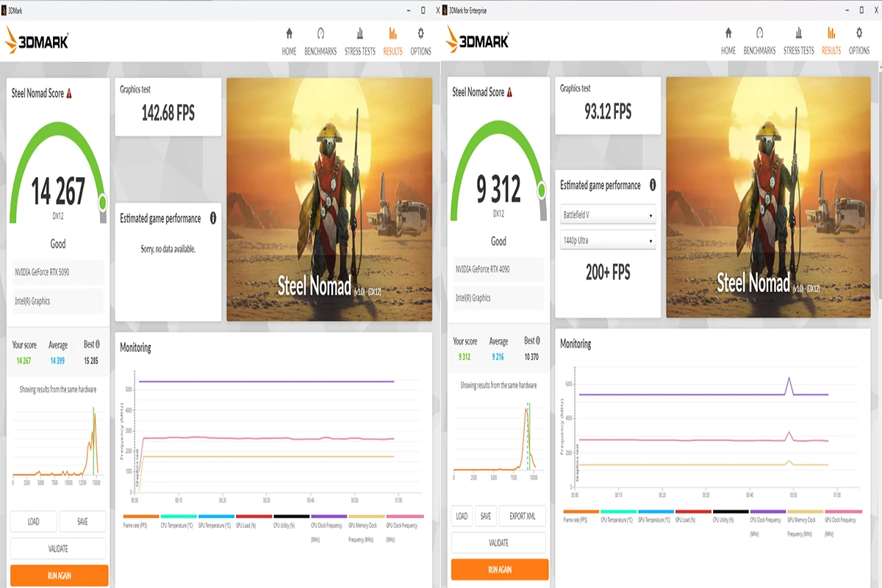Screen dimensions: 882x588
Task: Click CPU Temperature swatch in RTX 4090 Monitoring
Action: [x=619, y=512]
